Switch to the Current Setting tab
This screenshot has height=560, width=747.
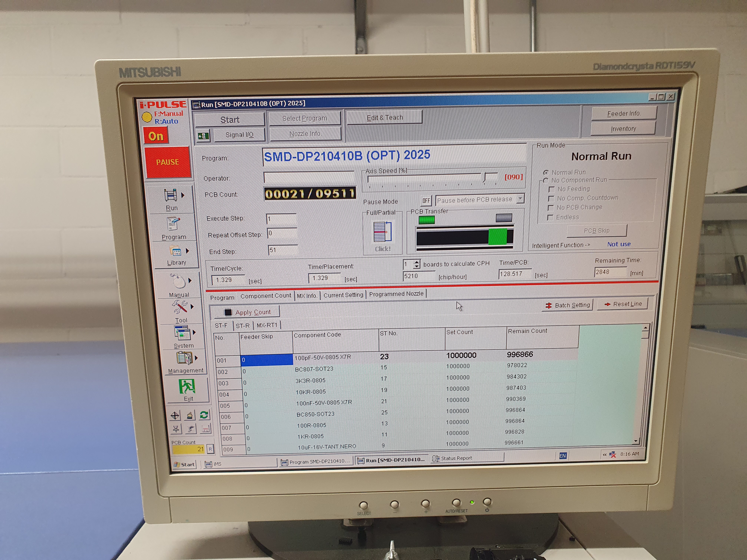(343, 295)
